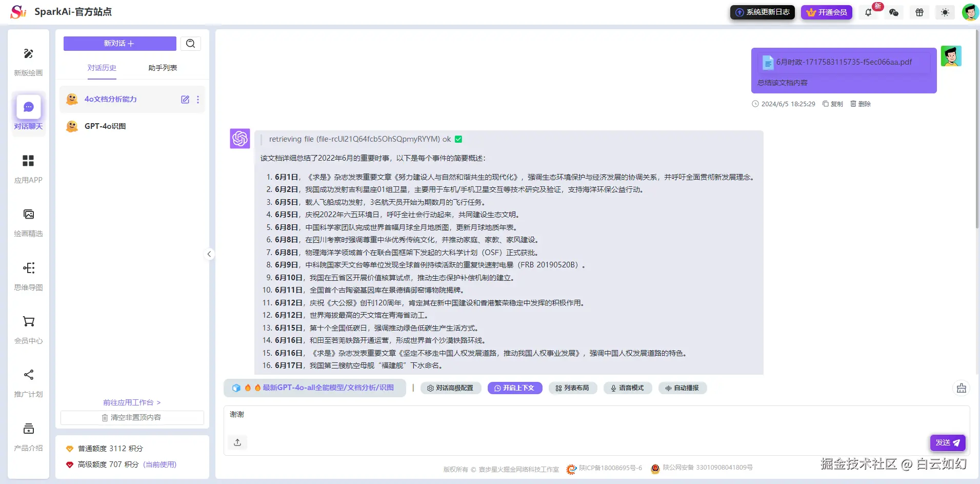Image resolution: width=980 pixels, height=484 pixels.
Task: Copy the assistant reply using 复制 icon
Action: click(x=832, y=104)
